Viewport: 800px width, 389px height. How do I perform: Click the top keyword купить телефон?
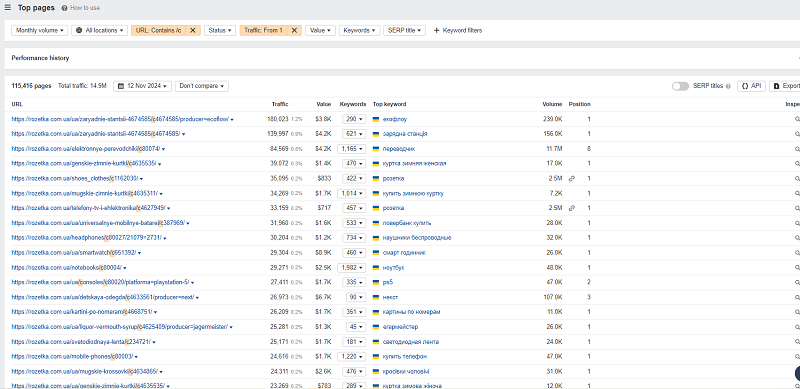(x=405, y=356)
